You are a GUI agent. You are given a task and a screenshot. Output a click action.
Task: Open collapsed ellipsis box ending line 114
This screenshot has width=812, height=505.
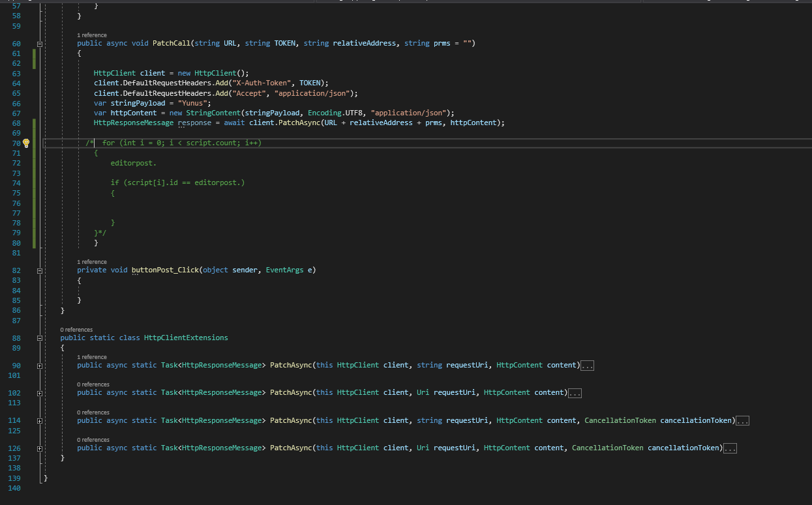click(x=742, y=421)
